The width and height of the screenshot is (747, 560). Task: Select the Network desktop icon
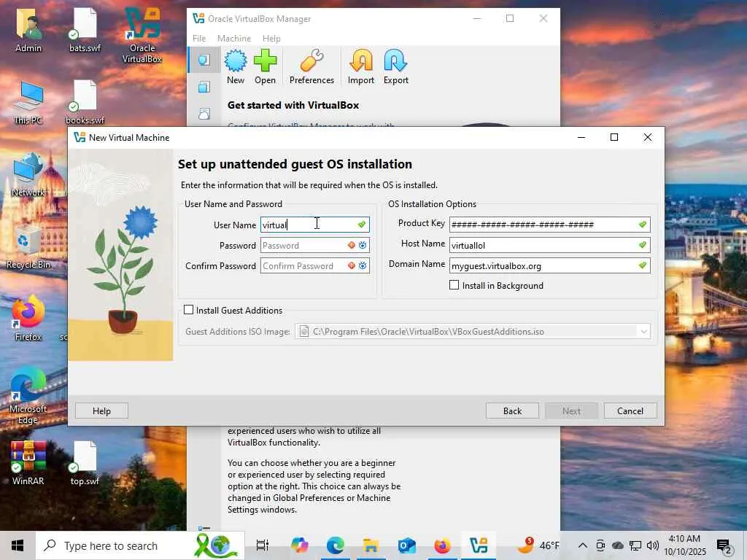(x=28, y=174)
